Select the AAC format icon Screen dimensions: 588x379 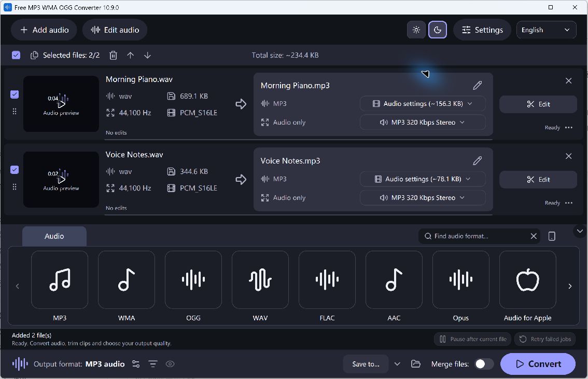click(x=394, y=280)
